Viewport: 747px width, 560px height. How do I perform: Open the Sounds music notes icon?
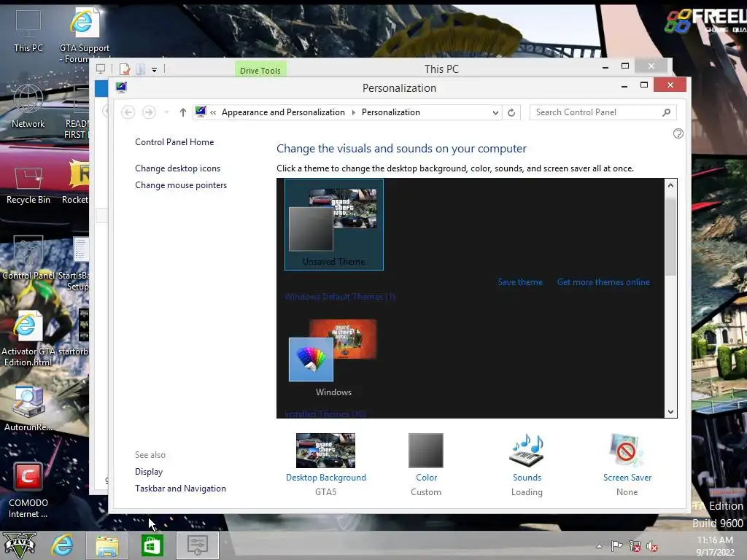[x=527, y=451]
